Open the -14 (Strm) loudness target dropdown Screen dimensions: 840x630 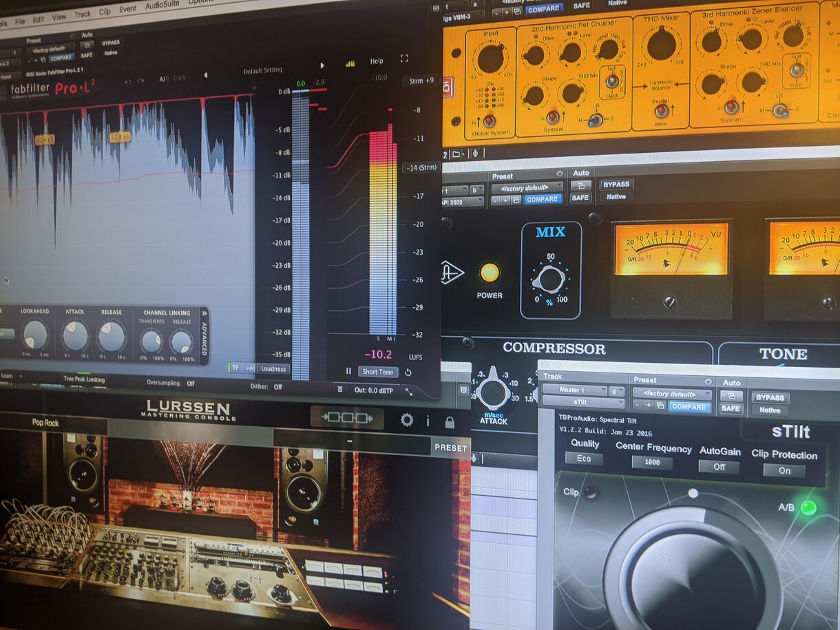(x=421, y=167)
